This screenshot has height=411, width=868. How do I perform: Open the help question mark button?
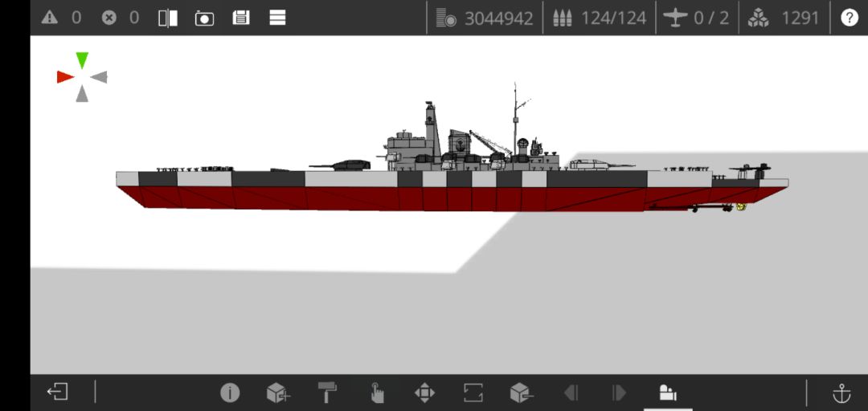click(850, 18)
